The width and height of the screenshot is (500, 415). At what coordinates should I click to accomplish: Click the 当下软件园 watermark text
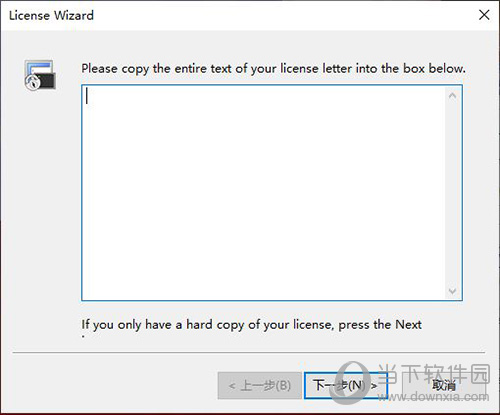point(433,373)
